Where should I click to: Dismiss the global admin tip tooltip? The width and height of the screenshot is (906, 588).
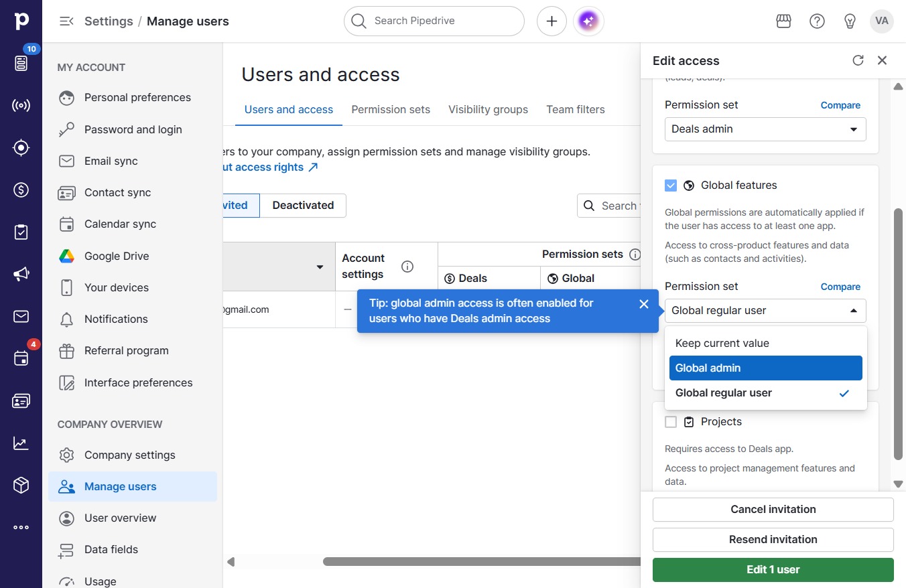[x=644, y=304]
